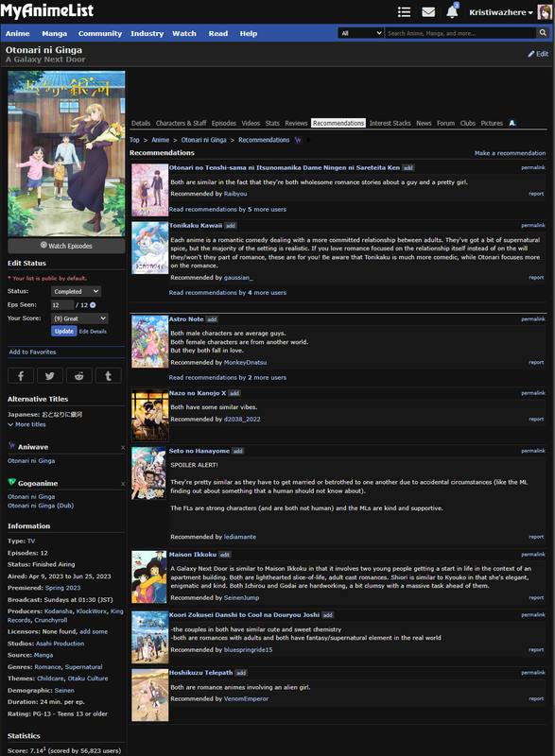This screenshot has width=555, height=756.
Task: Click the search magnifier button
Action: coord(543,33)
